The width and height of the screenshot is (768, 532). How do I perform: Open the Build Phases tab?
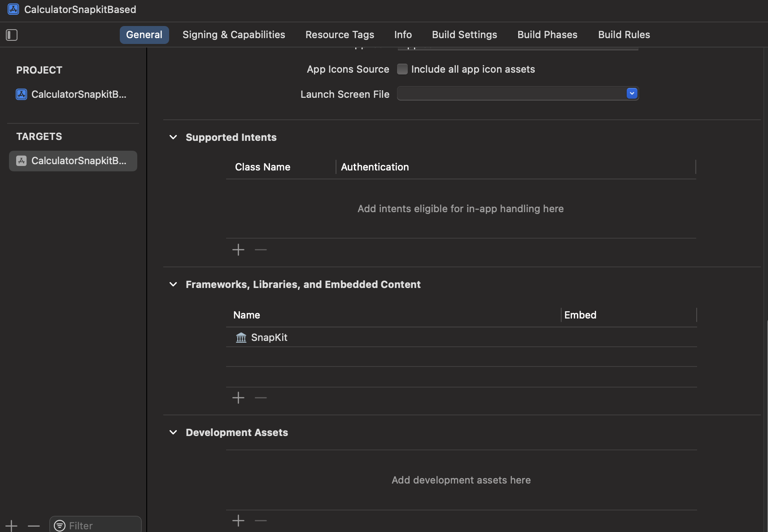[547, 35]
